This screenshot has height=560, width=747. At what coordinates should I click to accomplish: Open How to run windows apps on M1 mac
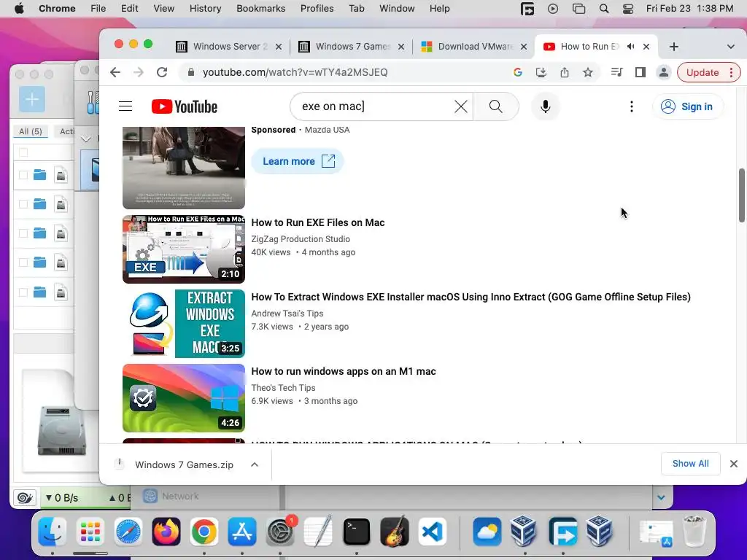pyautogui.click(x=344, y=371)
